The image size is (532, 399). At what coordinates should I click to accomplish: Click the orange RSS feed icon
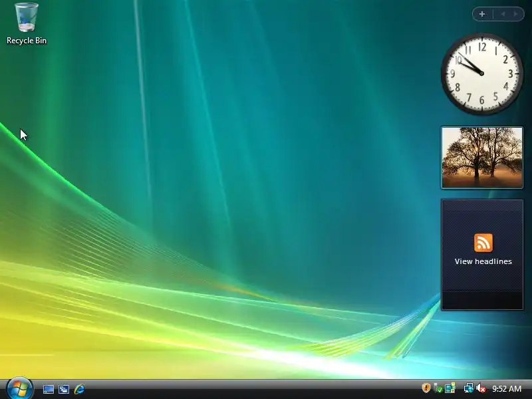coord(483,243)
